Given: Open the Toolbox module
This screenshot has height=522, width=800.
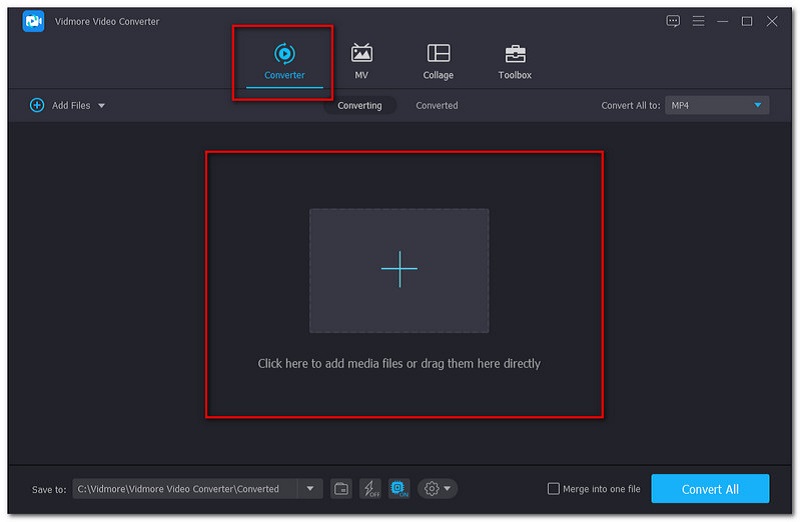Looking at the screenshot, I should pos(515,61).
